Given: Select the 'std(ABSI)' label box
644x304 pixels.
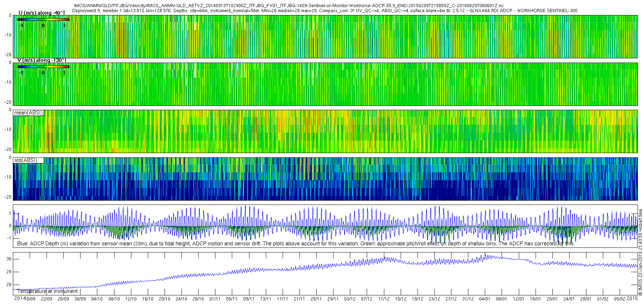Looking at the screenshot, I should [x=29, y=160].
